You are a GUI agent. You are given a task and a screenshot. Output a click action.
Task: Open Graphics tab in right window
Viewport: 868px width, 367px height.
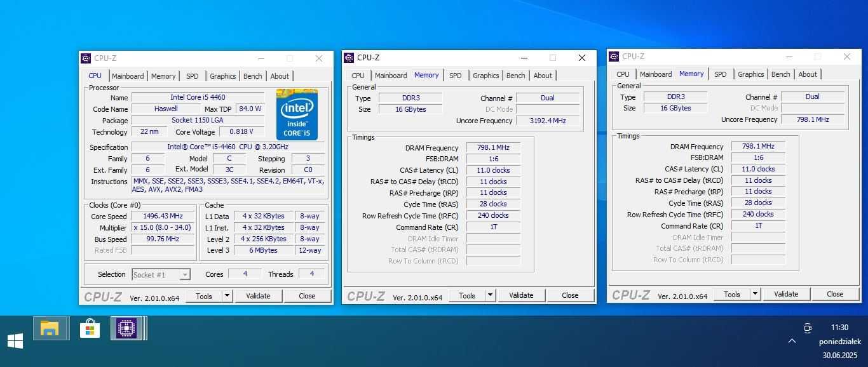[751, 74]
